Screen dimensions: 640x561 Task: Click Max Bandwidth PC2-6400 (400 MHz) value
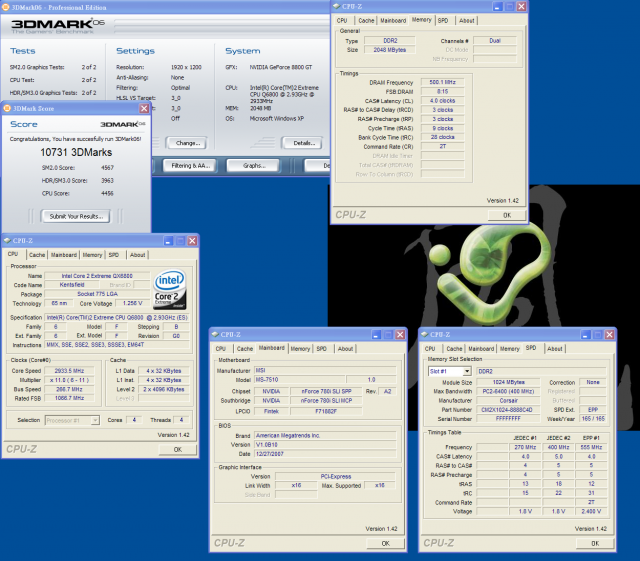click(x=508, y=391)
